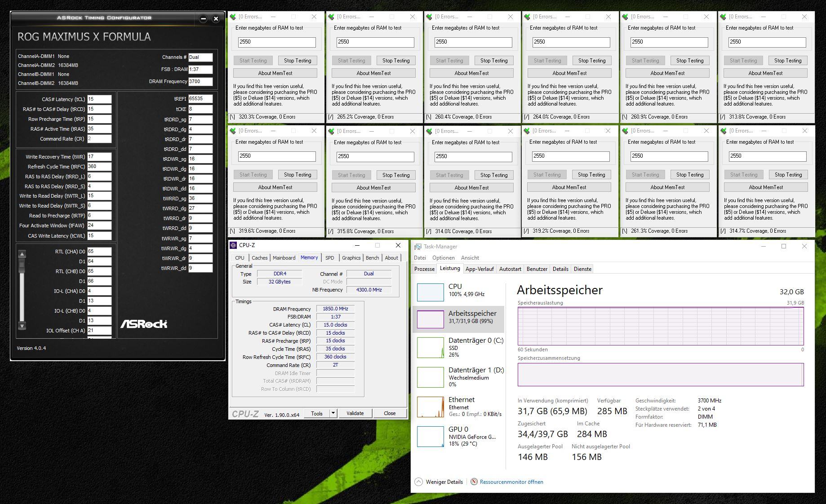Click the Command Rate (CR) field in ASRock

click(99, 139)
